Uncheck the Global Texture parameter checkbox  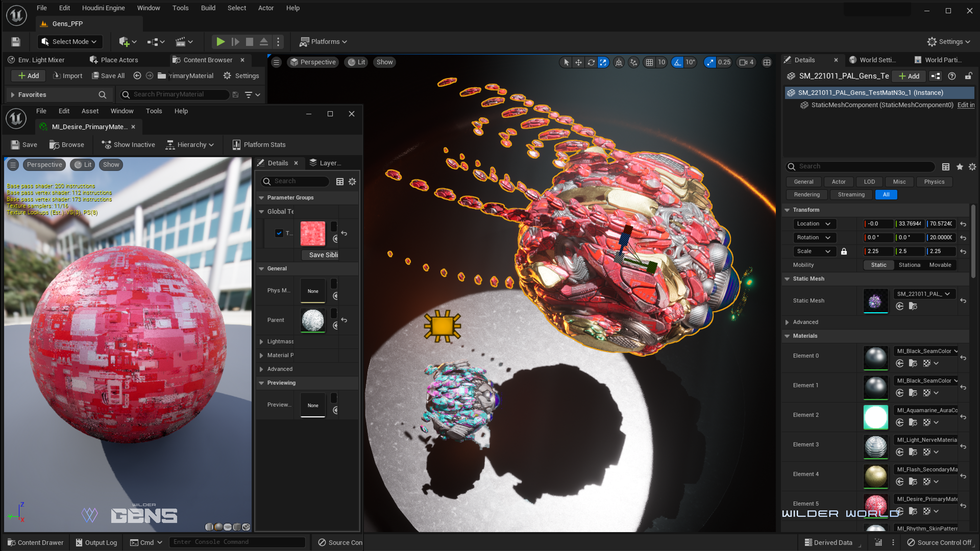(x=279, y=233)
